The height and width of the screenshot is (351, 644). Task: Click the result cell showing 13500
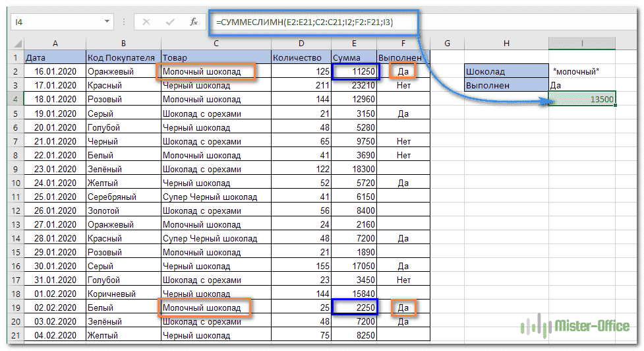tap(582, 99)
